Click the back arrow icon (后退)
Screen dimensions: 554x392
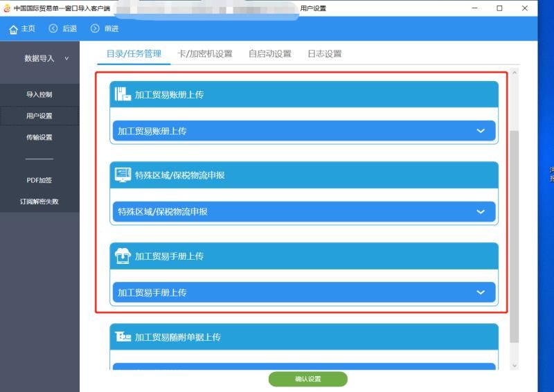click(x=53, y=28)
